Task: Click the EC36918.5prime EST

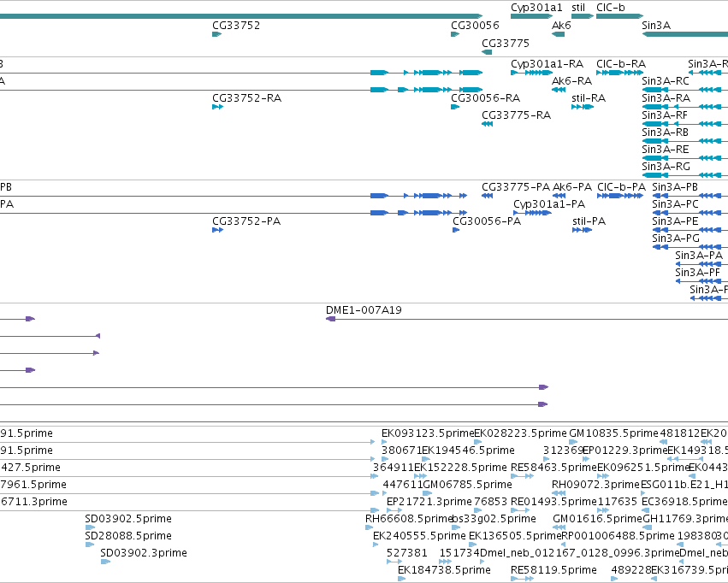Action: [646, 510]
